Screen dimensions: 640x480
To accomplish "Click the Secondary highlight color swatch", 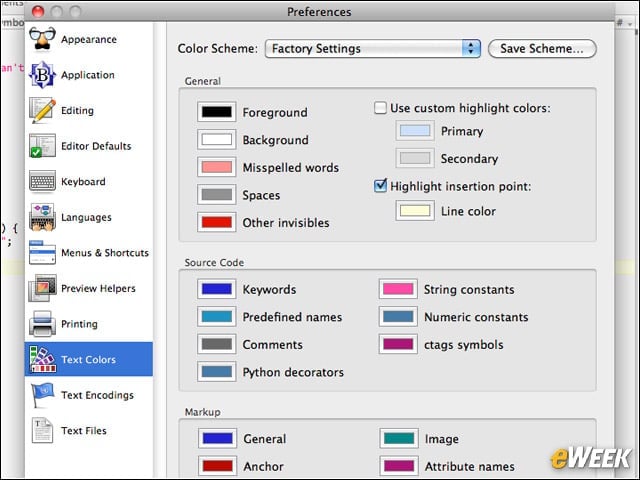I will (415, 158).
